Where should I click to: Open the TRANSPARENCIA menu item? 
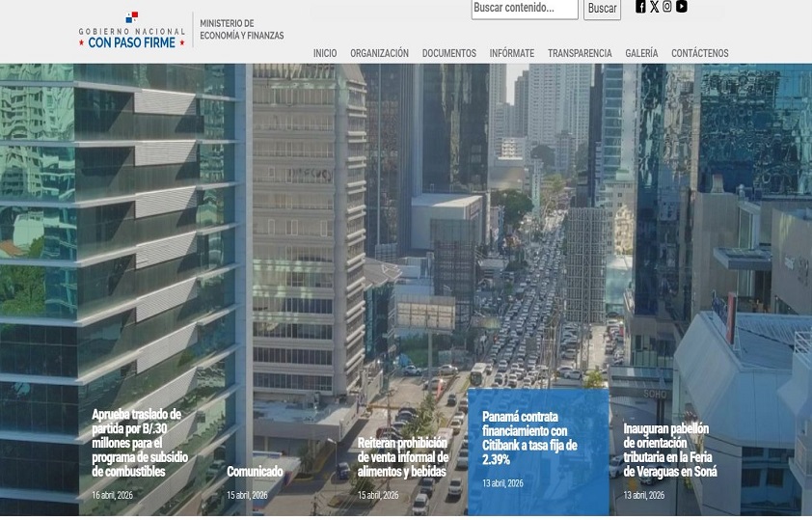580,54
